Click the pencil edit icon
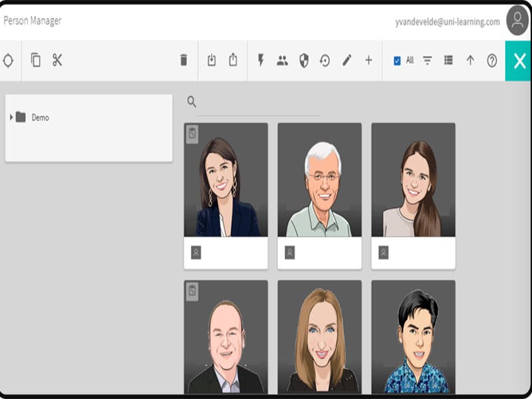532x399 pixels. 346,61
